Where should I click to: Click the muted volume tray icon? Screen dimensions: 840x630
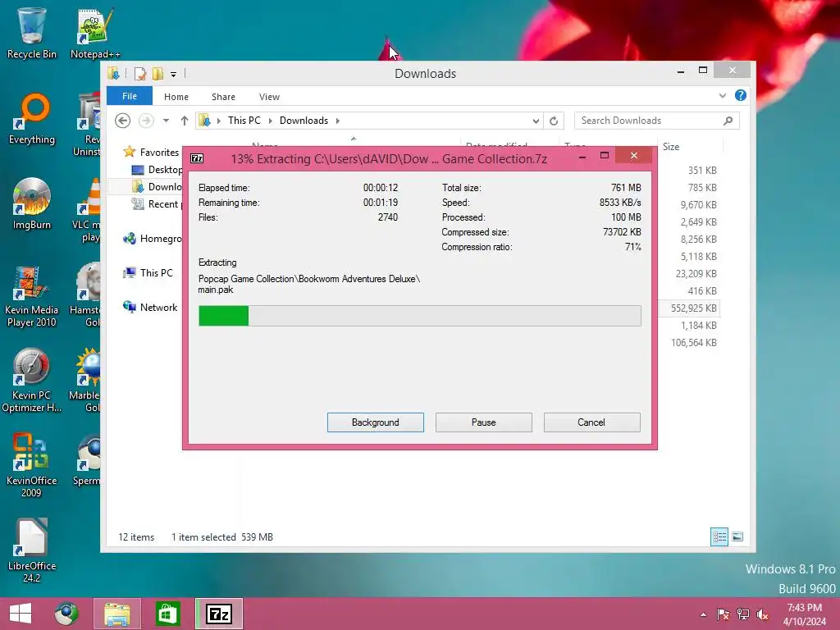[x=762, y=614]
